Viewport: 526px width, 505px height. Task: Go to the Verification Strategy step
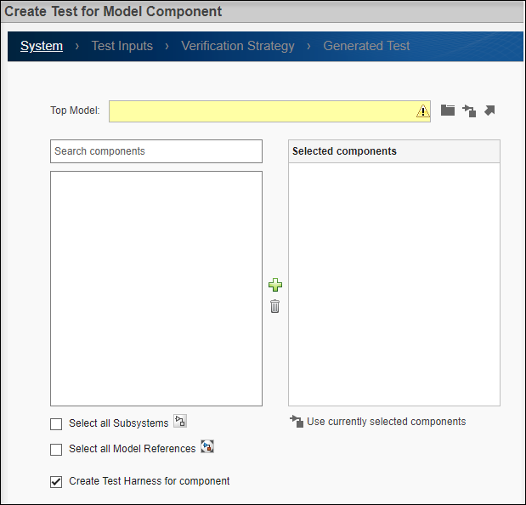[x=238, y=46]
